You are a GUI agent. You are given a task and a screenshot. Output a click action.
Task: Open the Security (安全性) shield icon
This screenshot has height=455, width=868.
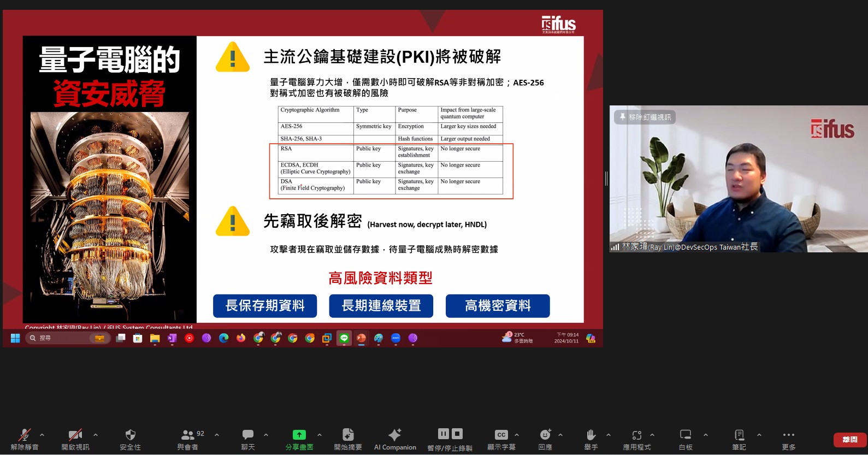(x=130, y=435)
